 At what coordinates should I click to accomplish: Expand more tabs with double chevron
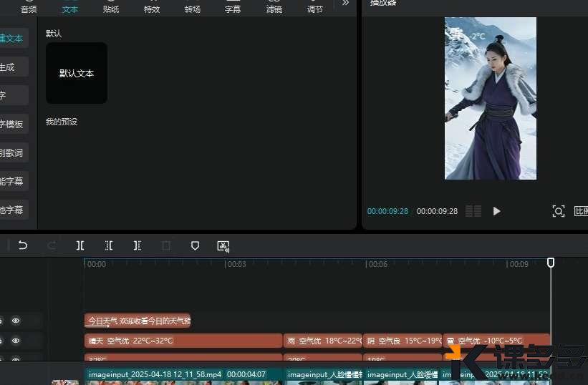[x=345, y=4]
